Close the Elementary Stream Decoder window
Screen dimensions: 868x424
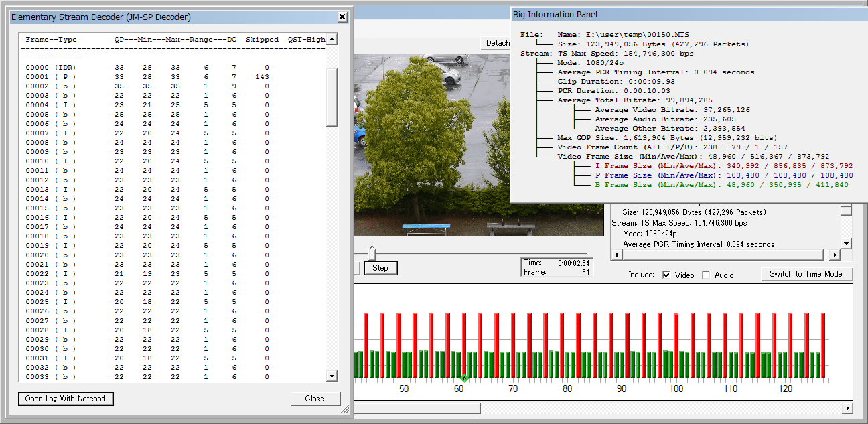point(342,17)
